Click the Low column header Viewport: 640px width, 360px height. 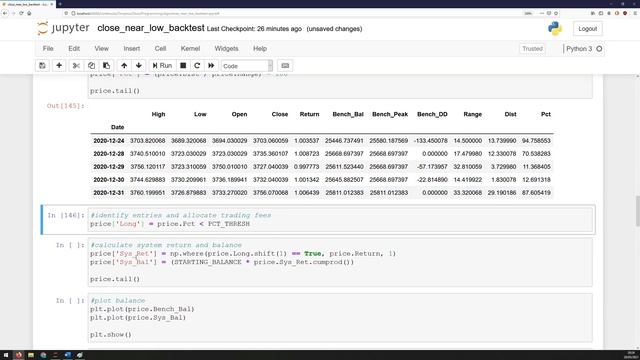pos(200,114)
